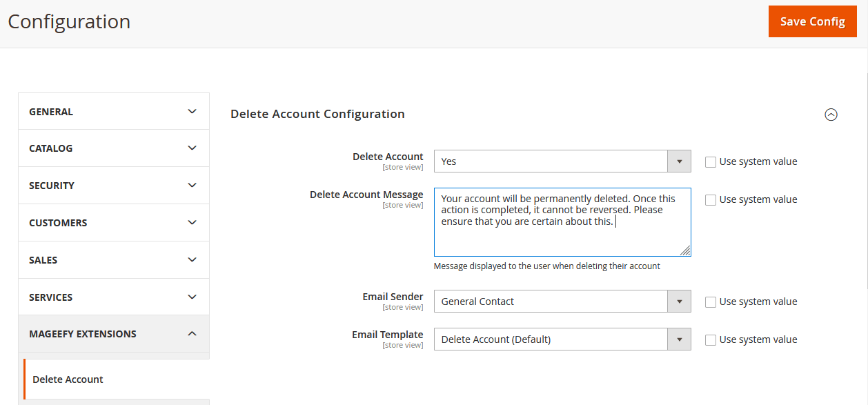The height and width of the screenshot is (405, 868).
Task: Open the Email Template dropdown
Action: [x=679, y=339]
